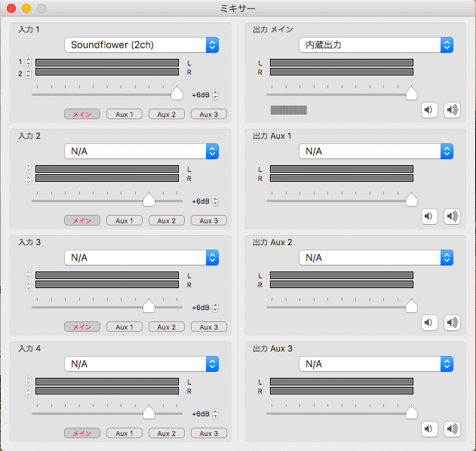
Task: Click high-volume speaker icon in 出力 Aux 2
Action: tap(452, 322)
